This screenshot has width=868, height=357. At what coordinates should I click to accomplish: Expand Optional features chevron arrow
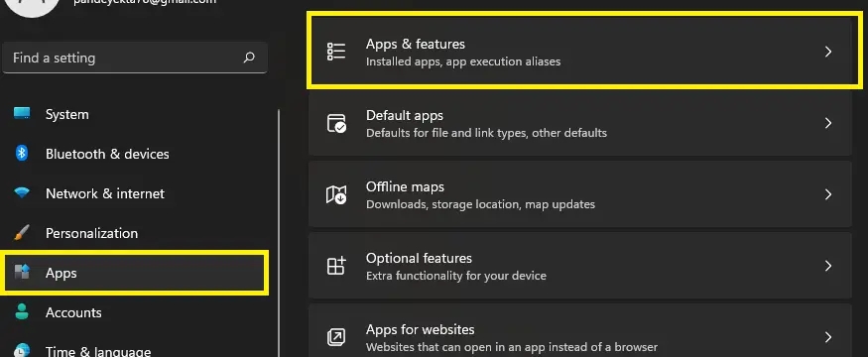point(828,266)
